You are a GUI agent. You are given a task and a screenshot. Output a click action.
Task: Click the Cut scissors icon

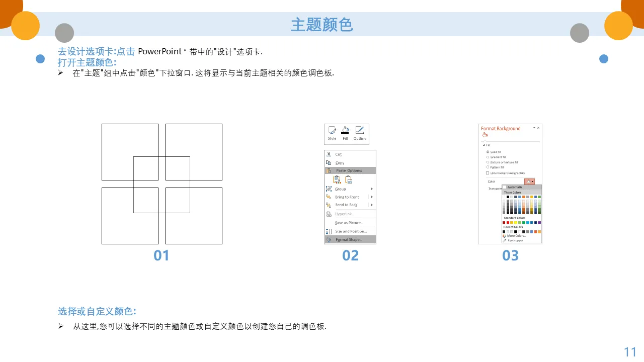point(329,154)
